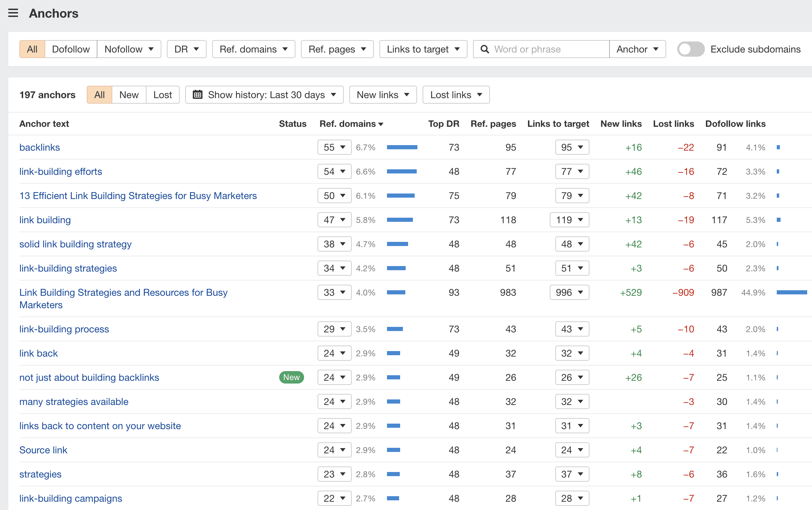Click the 197 anchors count
Viewport: 812px width, 510px height.
(x=47, y=95)
